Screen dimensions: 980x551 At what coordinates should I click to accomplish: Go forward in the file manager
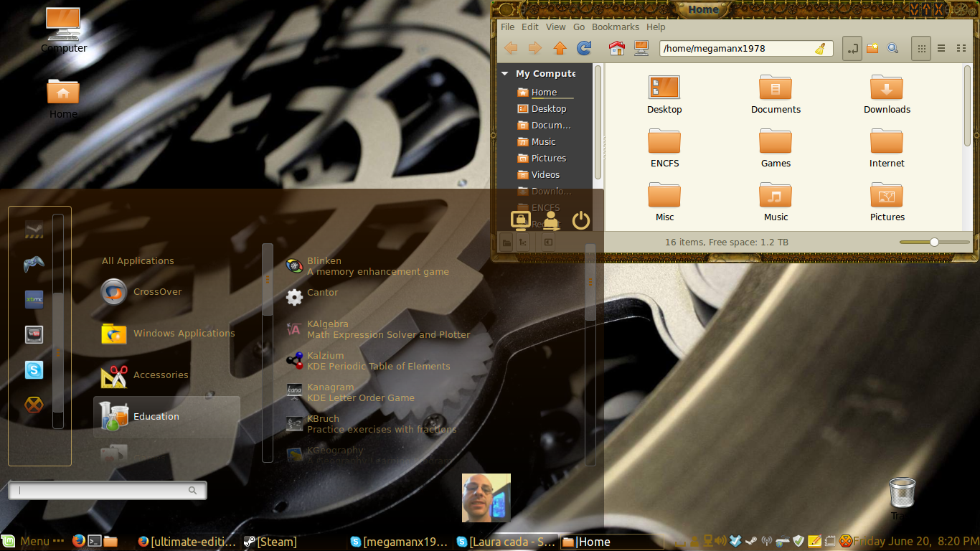[535, 48]
